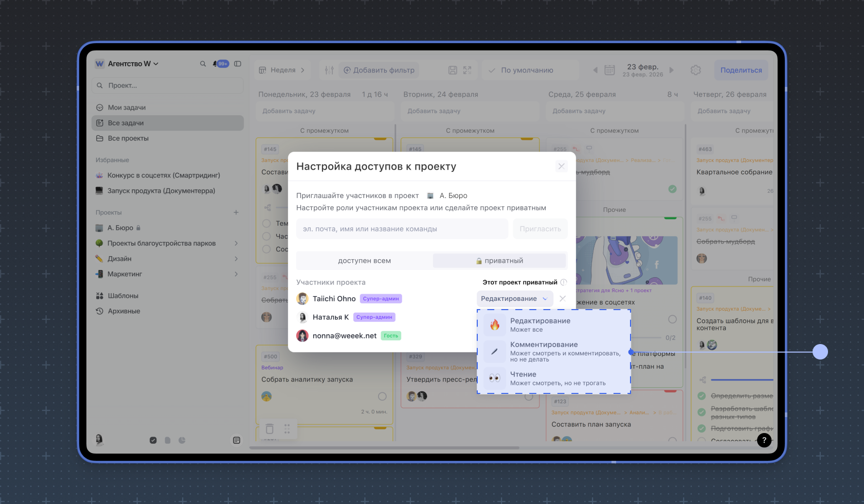Switch project access to "доступен всем"

coord(364,261)
